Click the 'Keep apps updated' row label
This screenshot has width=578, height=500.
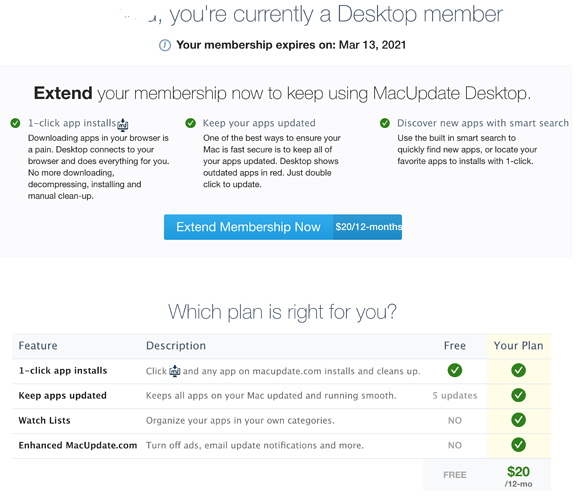pos(63,395)
